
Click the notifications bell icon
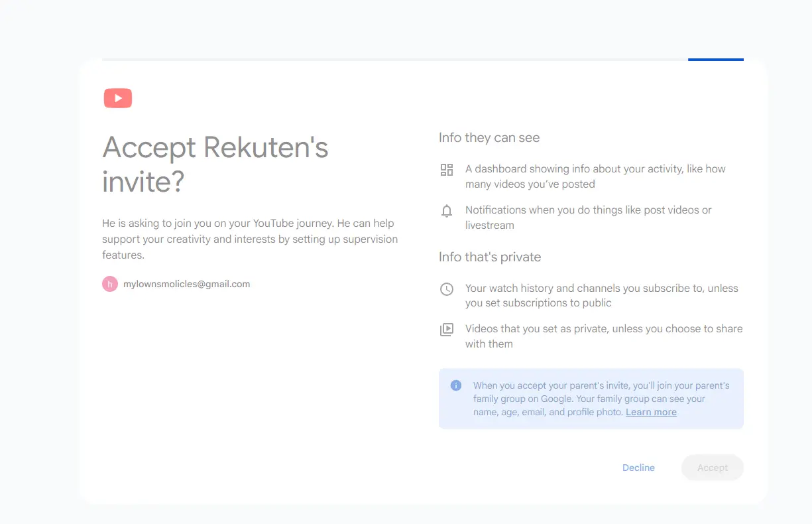pos(447,211)
